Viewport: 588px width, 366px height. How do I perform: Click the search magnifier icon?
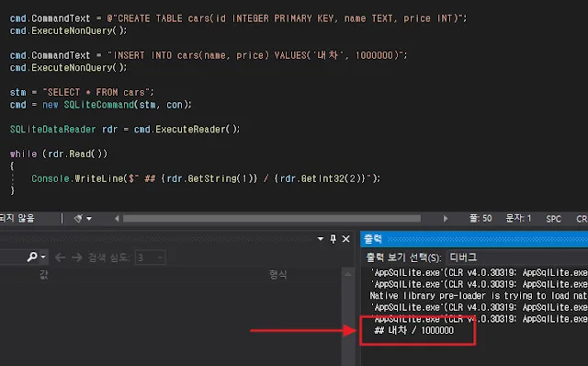tap(32, 257)
